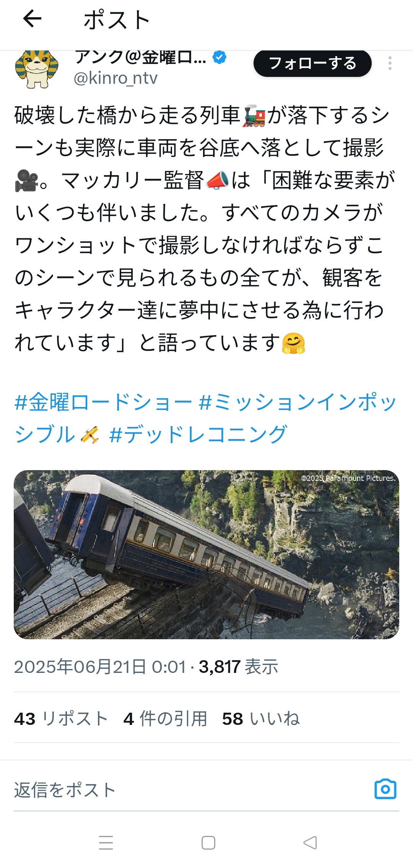Tap Android recent apps menu icon

tap(106, 843)
